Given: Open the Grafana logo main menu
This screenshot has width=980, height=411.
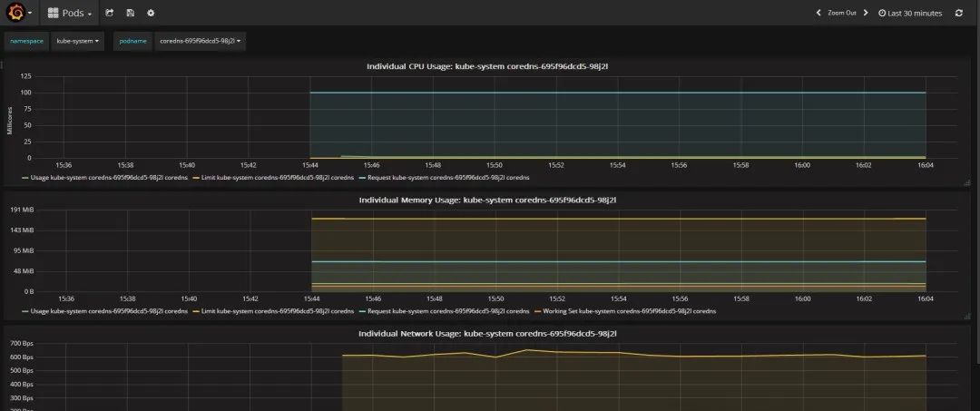Looking at the screenshot, I should click(19, 13).
